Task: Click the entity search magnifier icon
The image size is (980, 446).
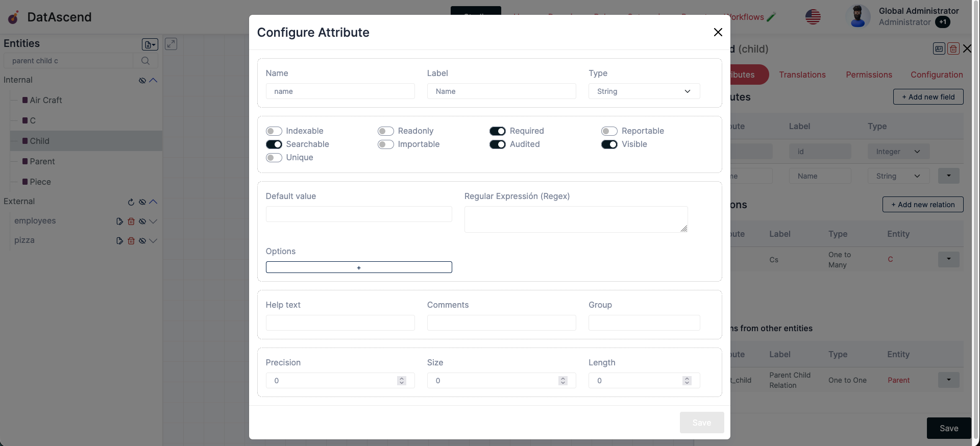Action: pyautogui.click(x=145, y=61)
